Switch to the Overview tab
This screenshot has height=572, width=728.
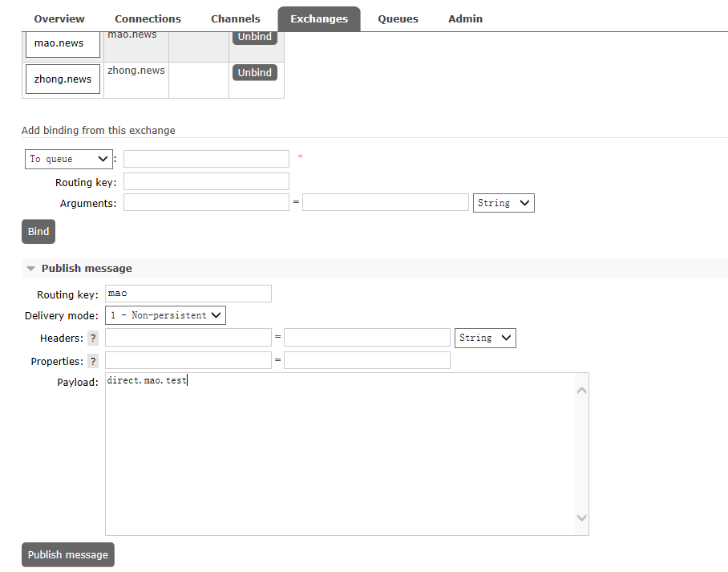59,18
